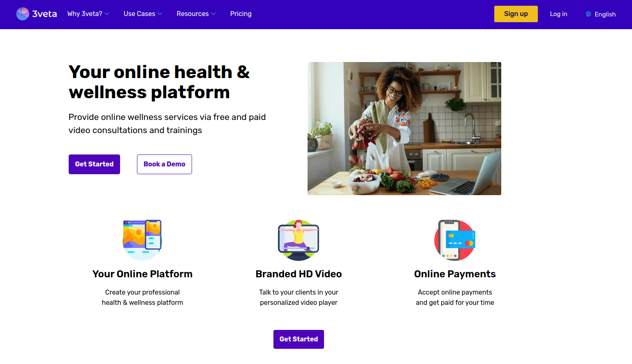The height and width of the screenshot is (364, 632).
Task: Click the yellow Sign up button
Action: [x=516, y=14]
